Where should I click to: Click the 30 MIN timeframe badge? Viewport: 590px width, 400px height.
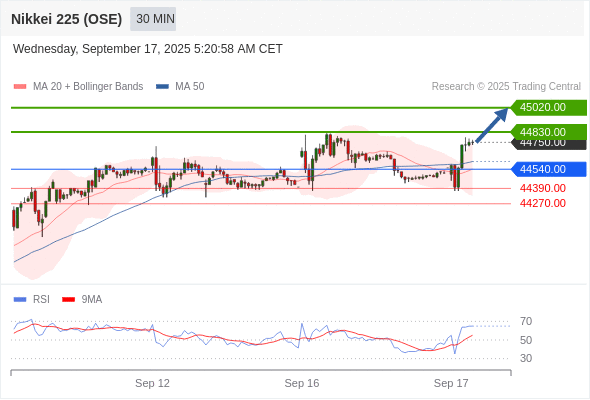click(153, 19)
